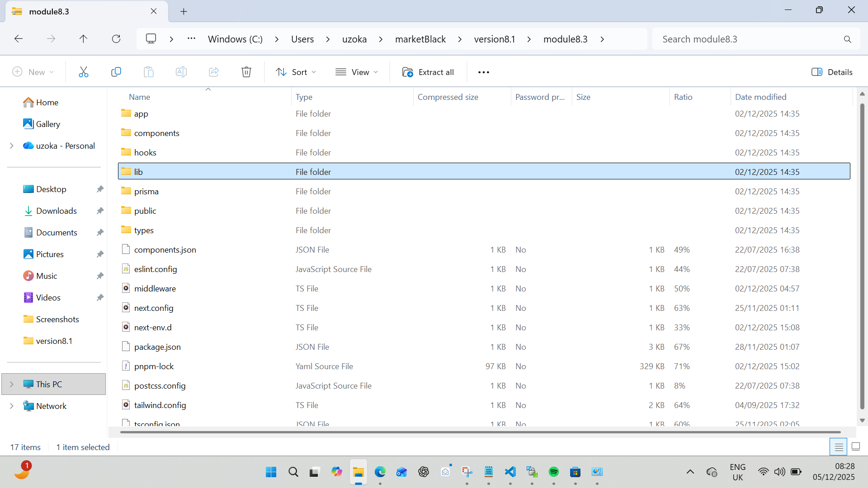868x488 pixels.
Task: Go up one folder level
Action: tap(83, 39)
